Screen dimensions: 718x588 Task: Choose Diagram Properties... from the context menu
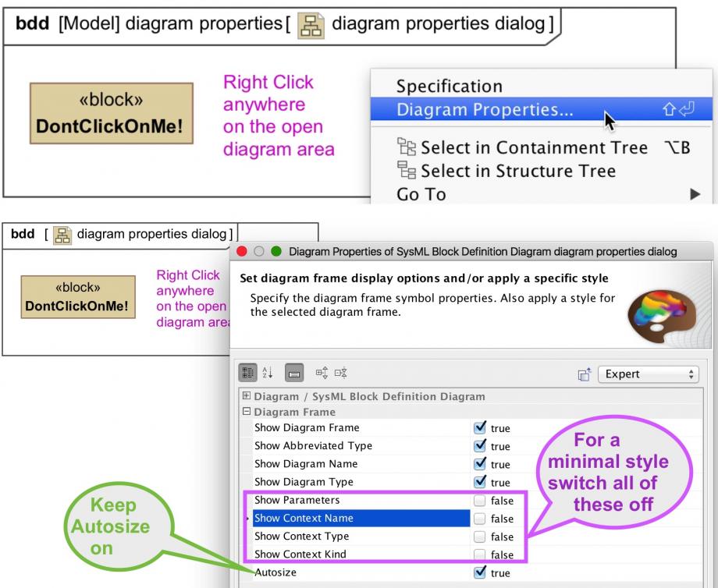pos(485,111)
